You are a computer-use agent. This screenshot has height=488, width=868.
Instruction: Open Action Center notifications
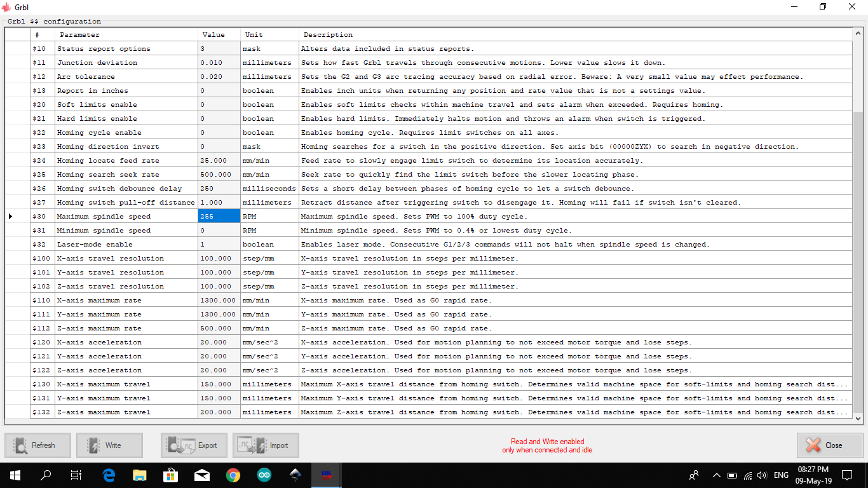(x=846, y=475)
